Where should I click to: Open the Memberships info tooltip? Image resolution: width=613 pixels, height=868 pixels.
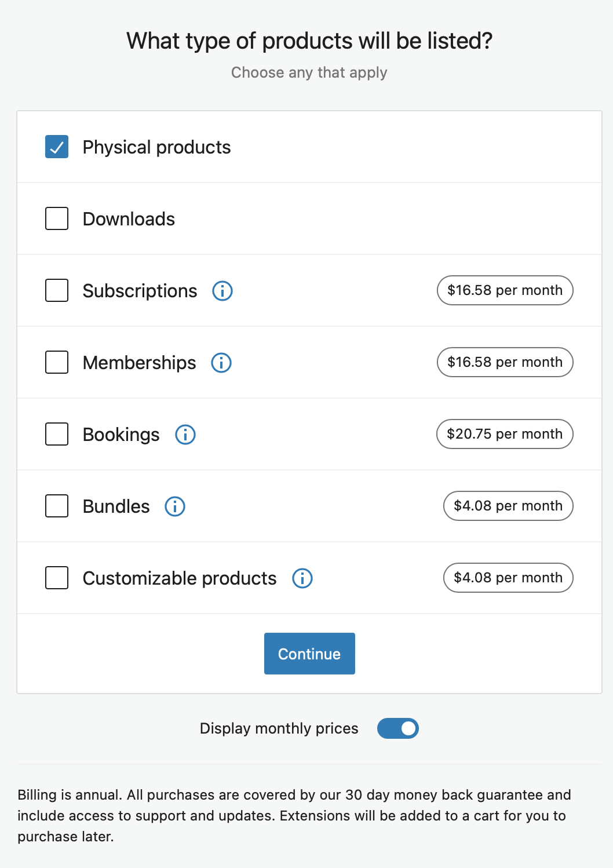(x=222, y=363)
